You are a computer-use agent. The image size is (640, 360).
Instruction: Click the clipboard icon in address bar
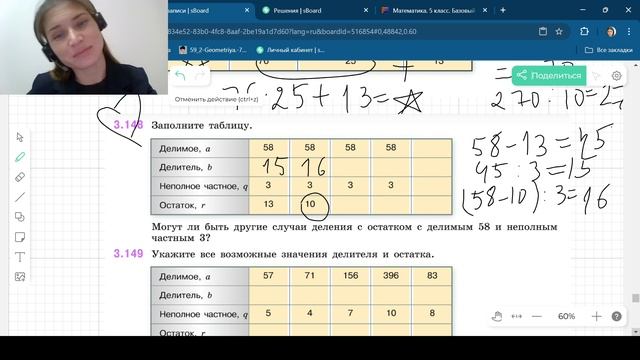tap(542, 31)
